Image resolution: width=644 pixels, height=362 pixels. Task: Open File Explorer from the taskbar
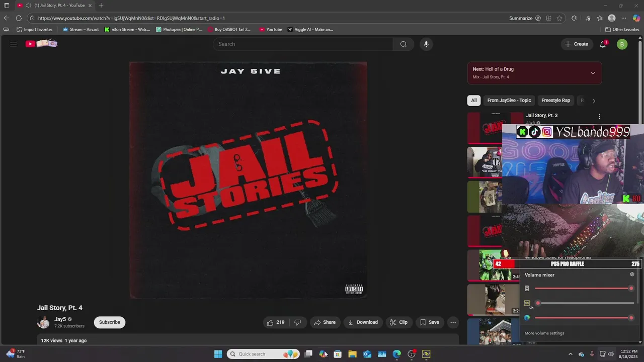pos(352,354)
